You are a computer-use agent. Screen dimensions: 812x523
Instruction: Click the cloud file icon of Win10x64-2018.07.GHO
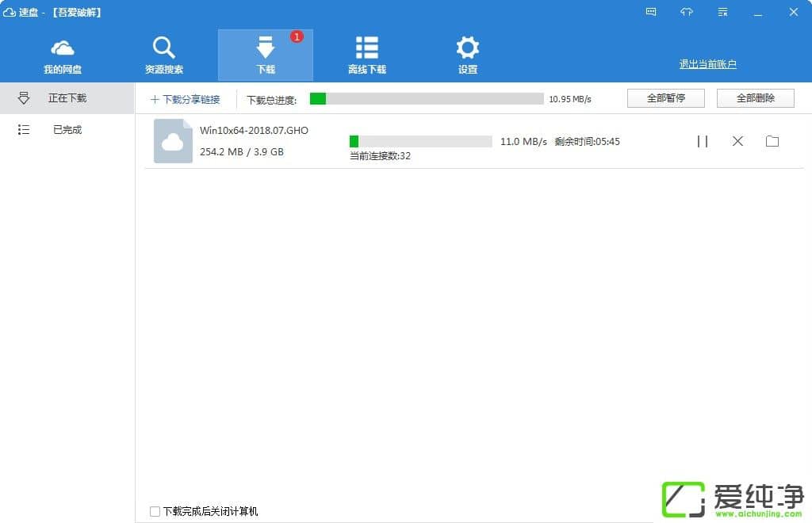(x=173, y=141)
